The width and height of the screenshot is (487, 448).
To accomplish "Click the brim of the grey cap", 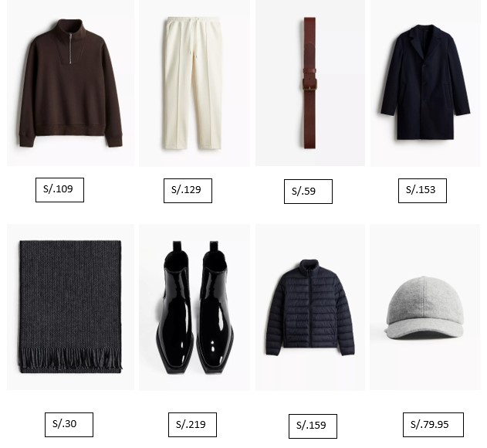I will coord(424,329).
